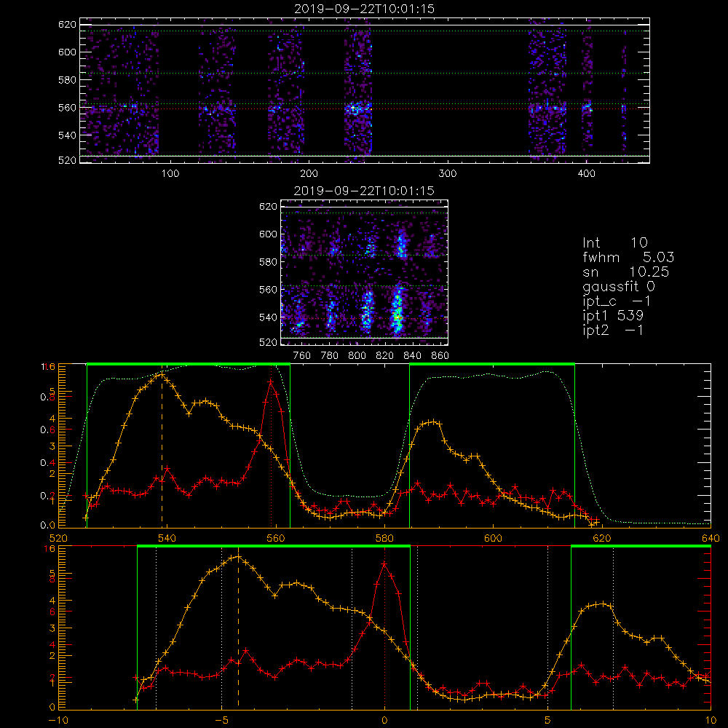The width and height of the screenshot is (728, 728).
Task: Select the 'ipt2 -1' text line
Action: click(x=613, y=330)
